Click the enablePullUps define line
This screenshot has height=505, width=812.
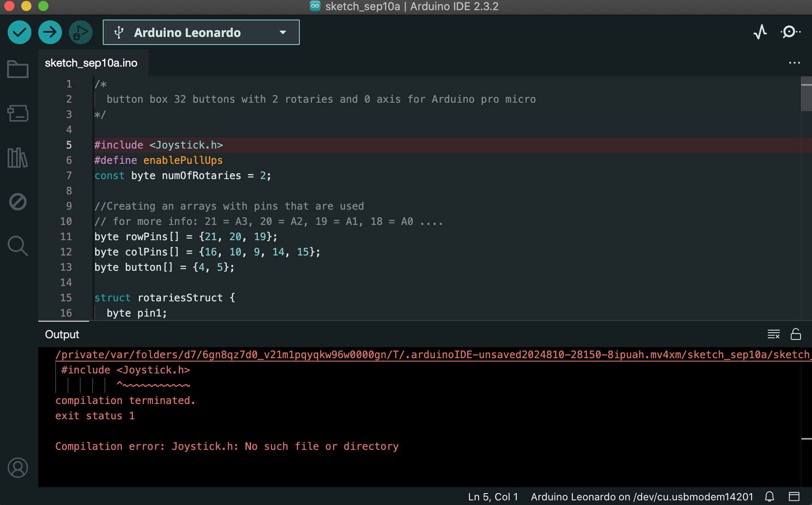pyautogui.click(x=158, y=160)
